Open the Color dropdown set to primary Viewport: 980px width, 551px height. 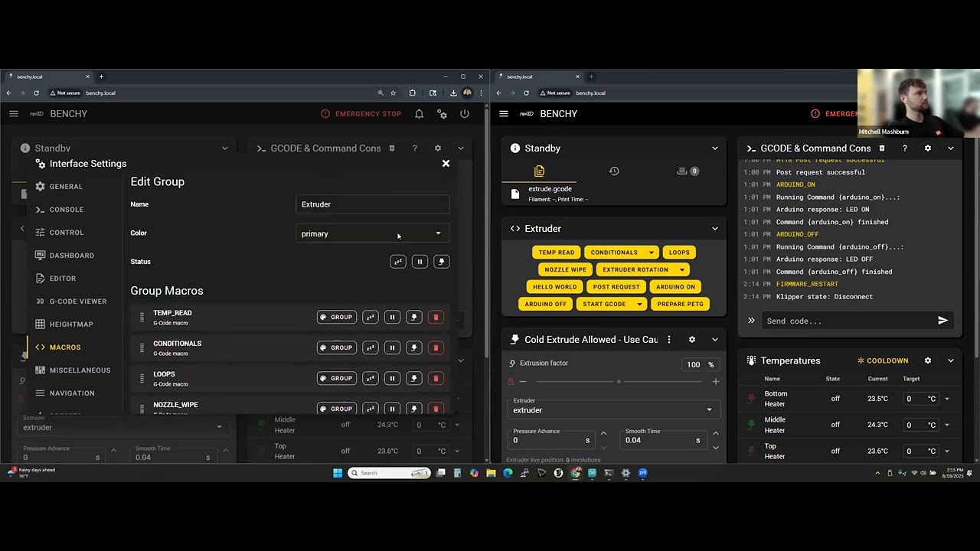(x=373, y=233)
